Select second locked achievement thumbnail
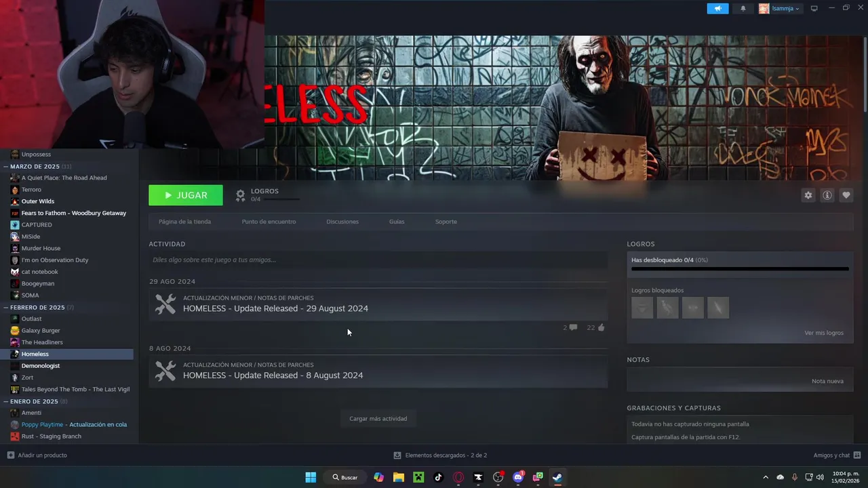 coord(667,308)
